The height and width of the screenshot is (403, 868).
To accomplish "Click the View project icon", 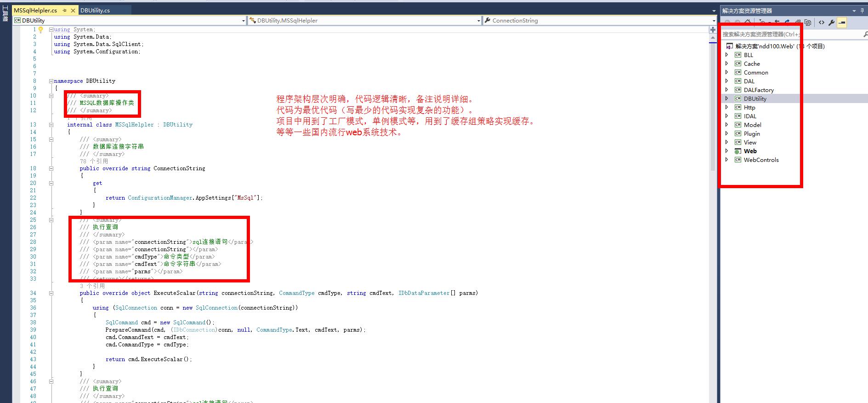I will tap(738, 142).
